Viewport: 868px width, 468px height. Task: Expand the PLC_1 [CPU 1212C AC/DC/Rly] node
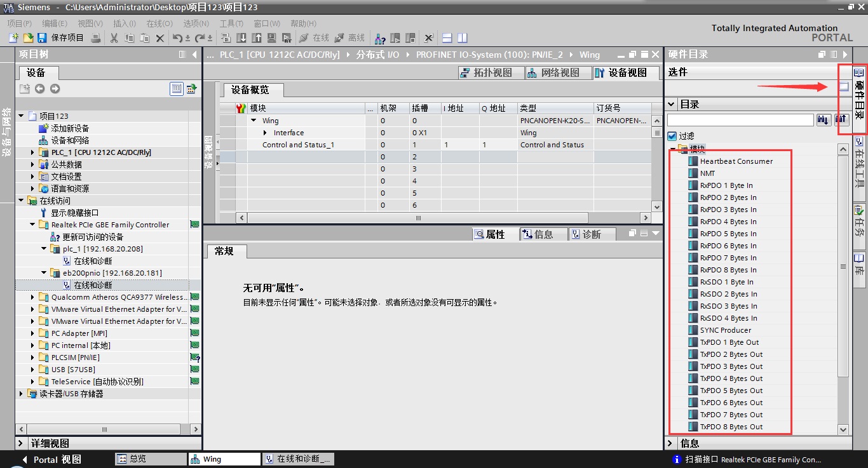tap(33, 152)
